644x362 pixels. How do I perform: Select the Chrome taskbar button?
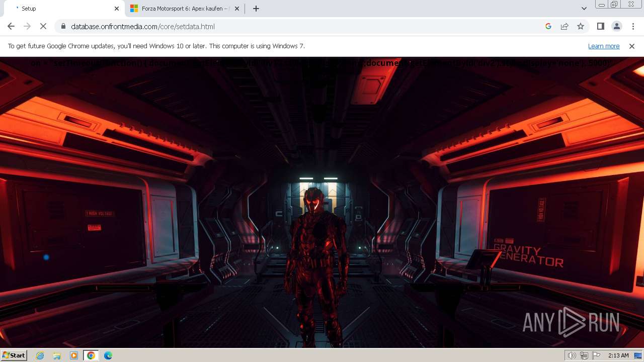(x=91, y=355)
